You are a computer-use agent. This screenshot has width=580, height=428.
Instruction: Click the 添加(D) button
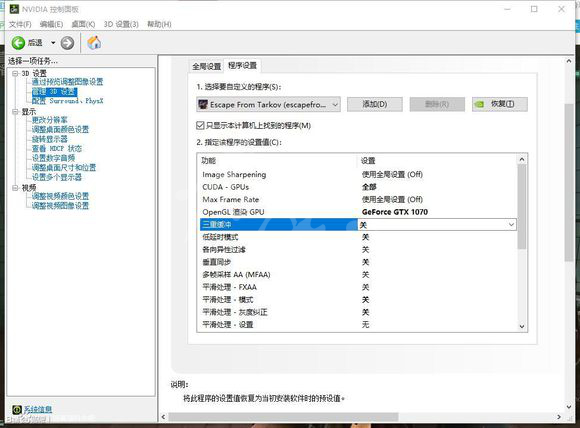pos(375,104)
